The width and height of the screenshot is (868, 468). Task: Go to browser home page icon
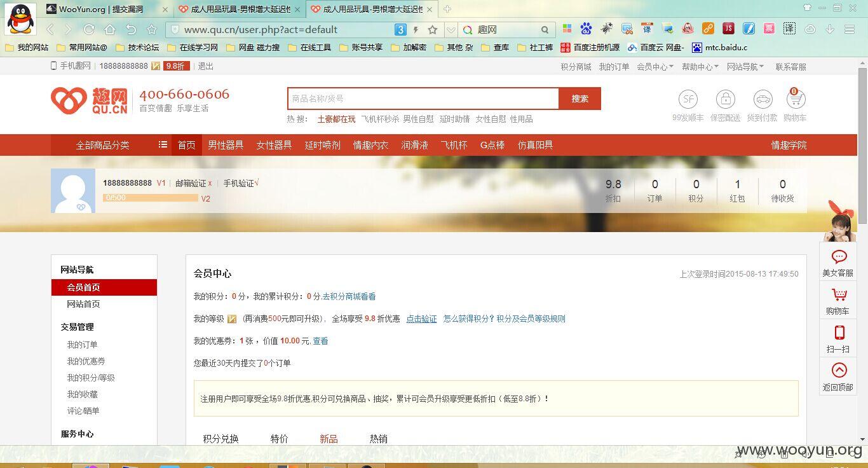pos(110,29)
